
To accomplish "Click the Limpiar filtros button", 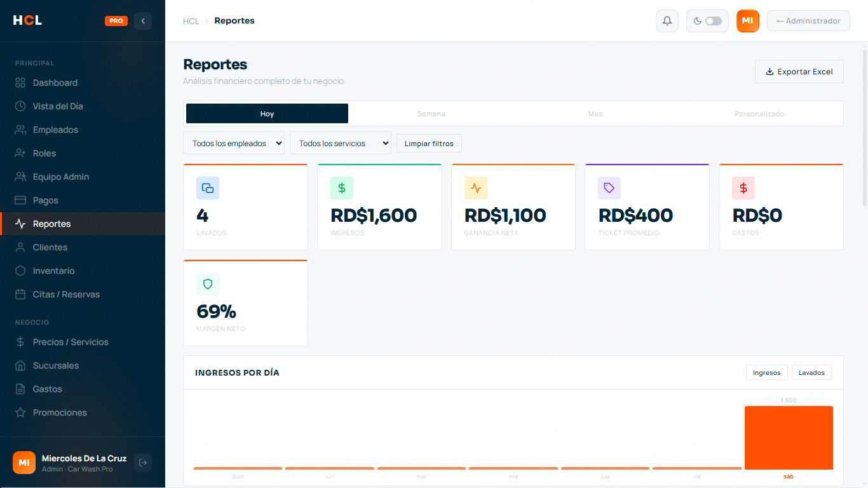I will [x=429, y=144].
